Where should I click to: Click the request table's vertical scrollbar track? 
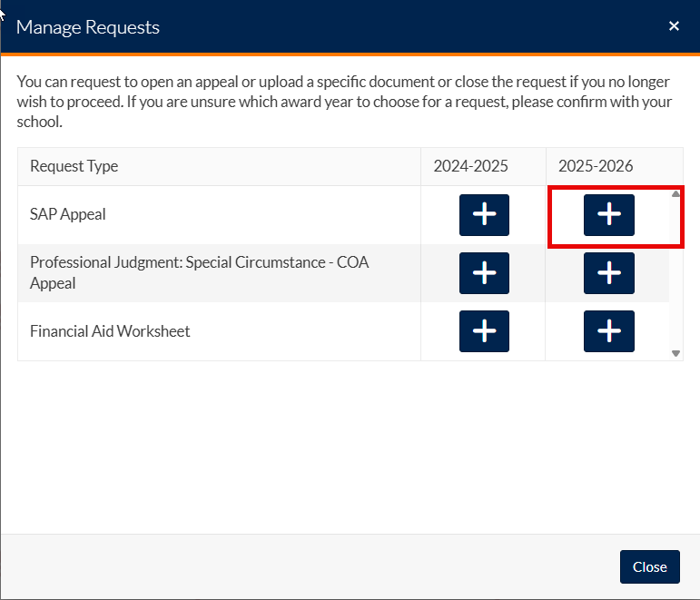(x=675, y=272)
